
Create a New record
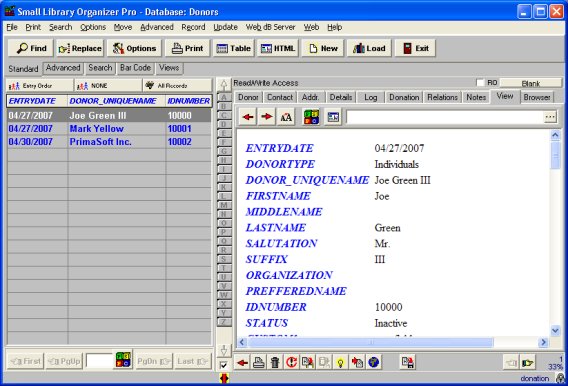pyautogui.click(x=323, y=48)
